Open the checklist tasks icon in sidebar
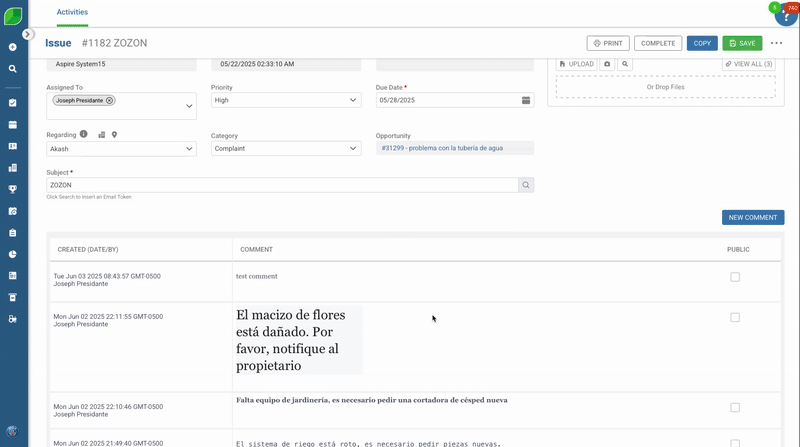The width and height of the screenshot is (800, 447). pyautogui.click(x=13, y=103)
